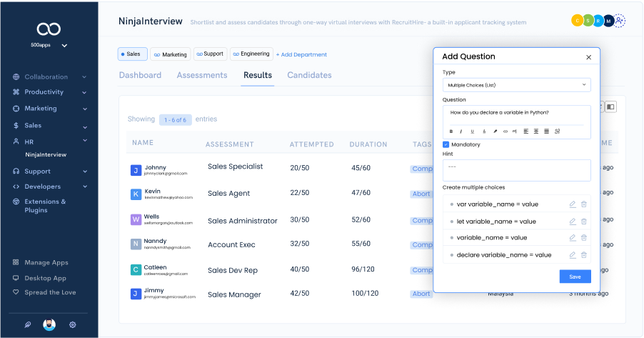The height and width of the screenshot is (338, 644).
Task: Select the Sales department filter
Action: (133, 54)
